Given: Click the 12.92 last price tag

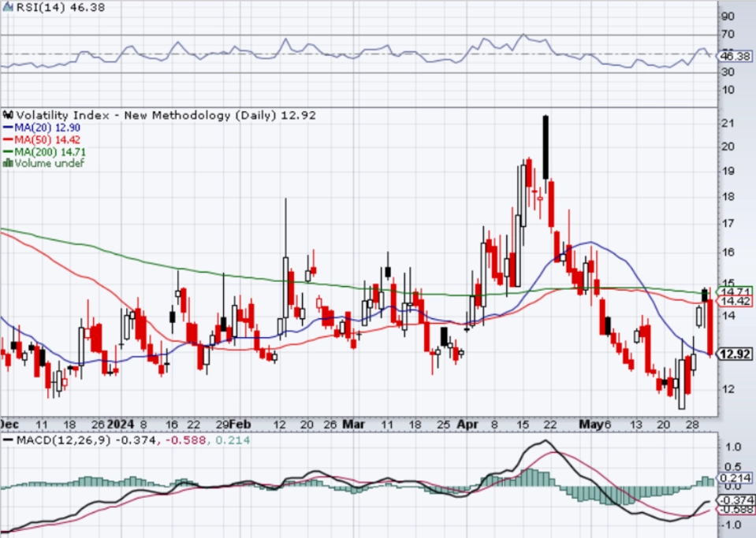Looking at the screenshot, I should 734,354.
